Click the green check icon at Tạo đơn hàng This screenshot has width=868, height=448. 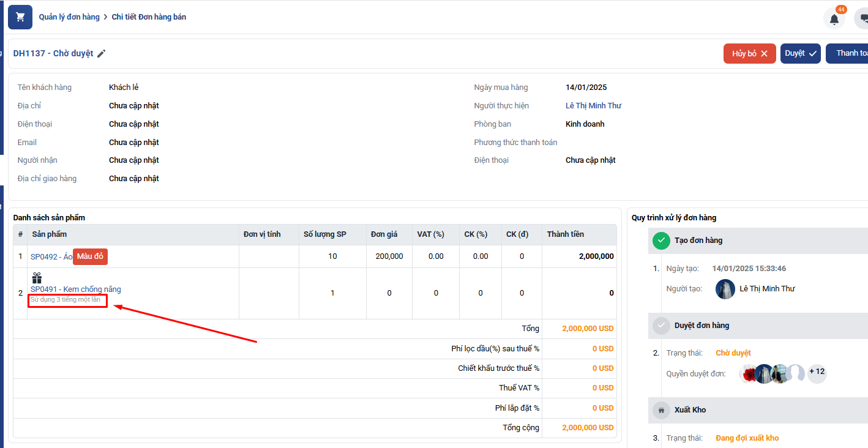click(x=661, y=241)
